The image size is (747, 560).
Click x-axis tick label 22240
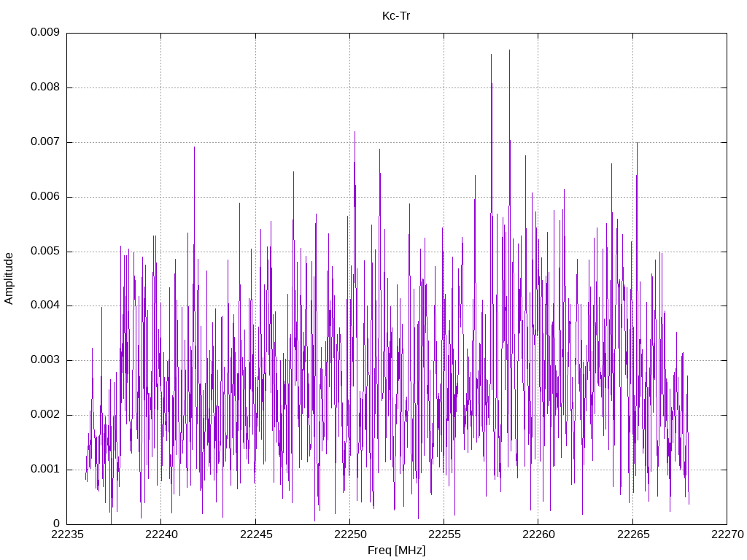[161, 534]
